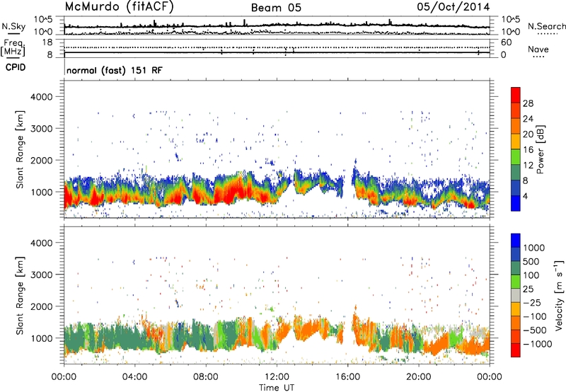Viewport: 566px width, 392px height.
Task: Click the Nave legend label
Action: point(538,50)
